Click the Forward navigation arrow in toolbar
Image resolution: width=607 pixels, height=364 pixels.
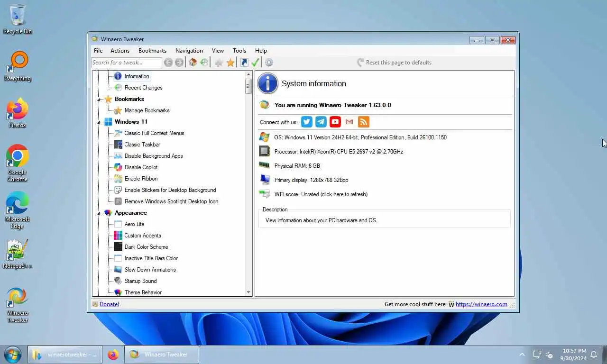point(179,63)
